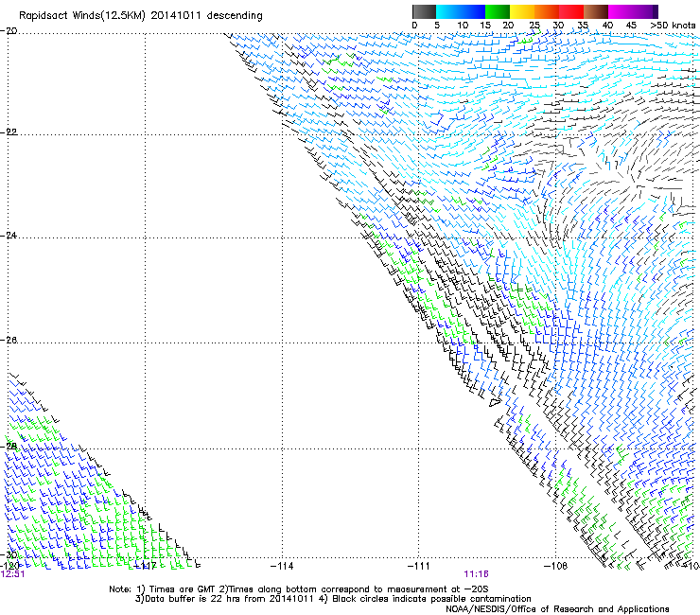The height and width of the screenshot is (615, 700).
Task: Click the red 30-35 knots legend segment
Action: pos(571,11)
